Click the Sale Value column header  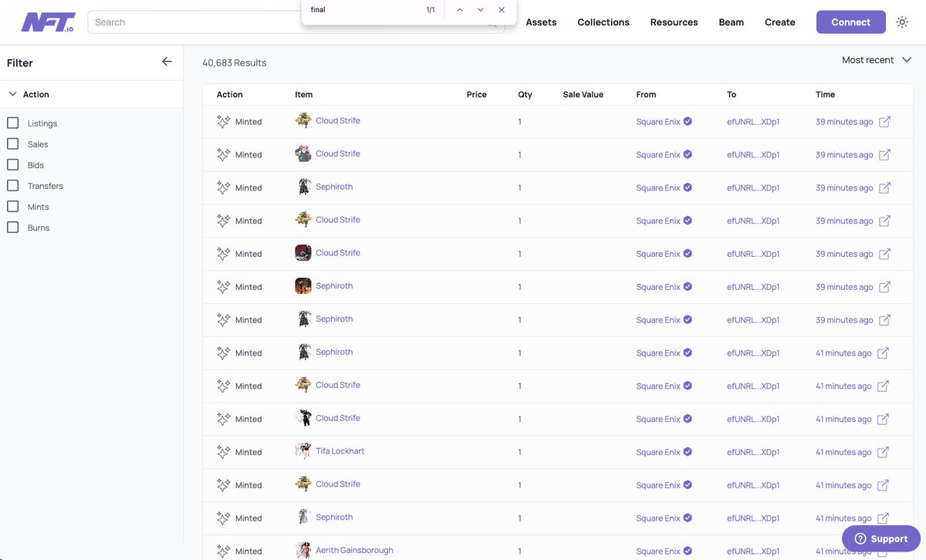(x=583, y=94)
